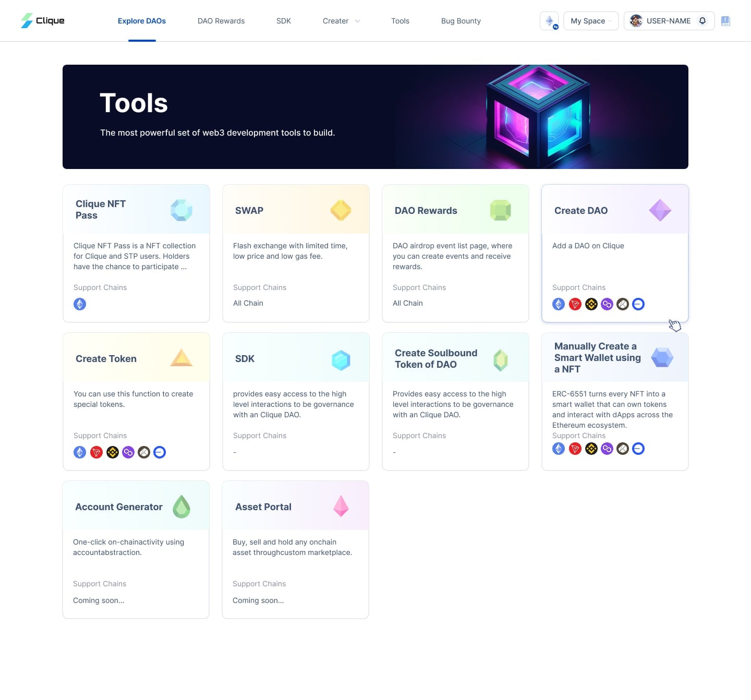Click the Asset Portal pink crystal icon
Screen dimensions: 751x700
(x=341, y=506)
